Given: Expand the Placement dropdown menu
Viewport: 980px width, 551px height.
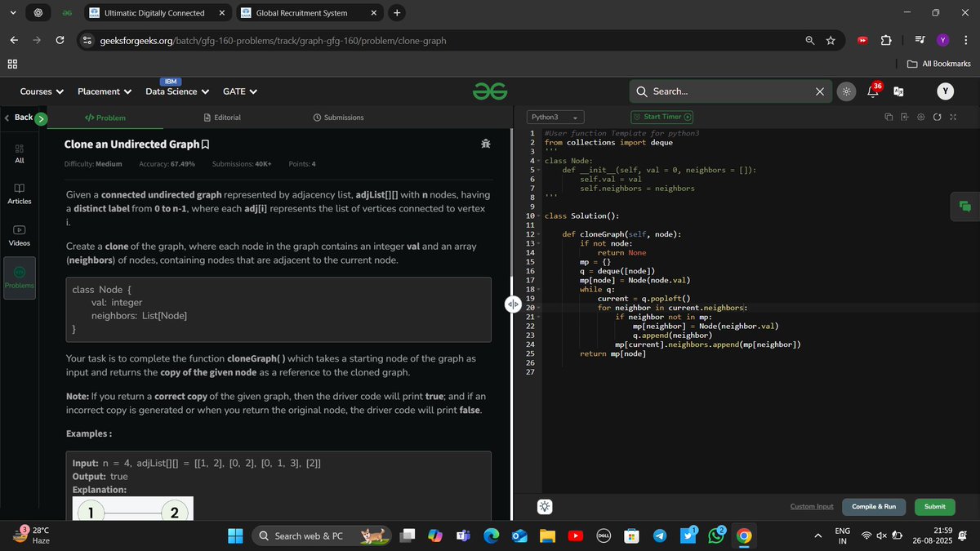Looking at the screenshot, I should [x=105, y=91].
